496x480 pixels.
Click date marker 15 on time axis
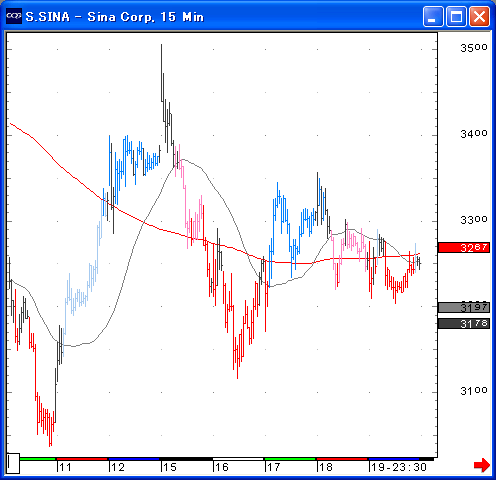pos(169,467)
